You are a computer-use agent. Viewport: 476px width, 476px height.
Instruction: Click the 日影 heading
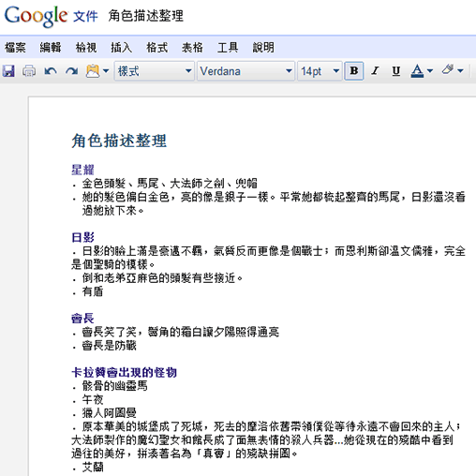tap(82, 237)
